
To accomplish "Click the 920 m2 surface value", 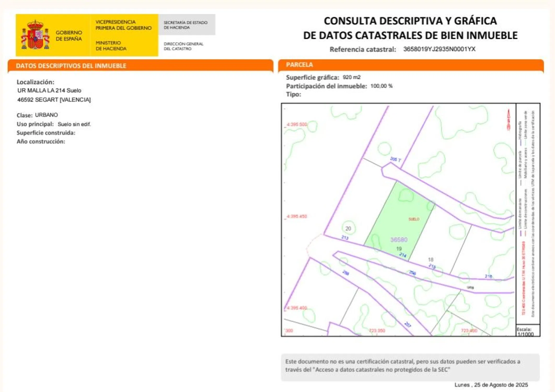I will (351, 77).
